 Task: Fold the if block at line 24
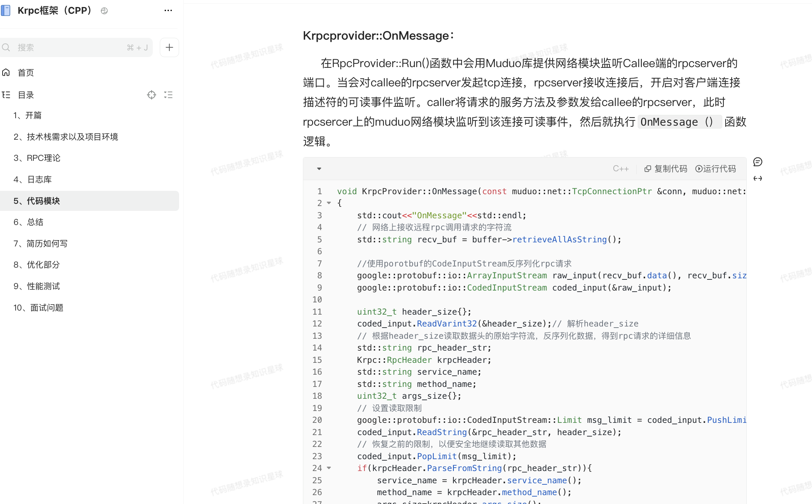pyautogui.click(x=329, y=468)
